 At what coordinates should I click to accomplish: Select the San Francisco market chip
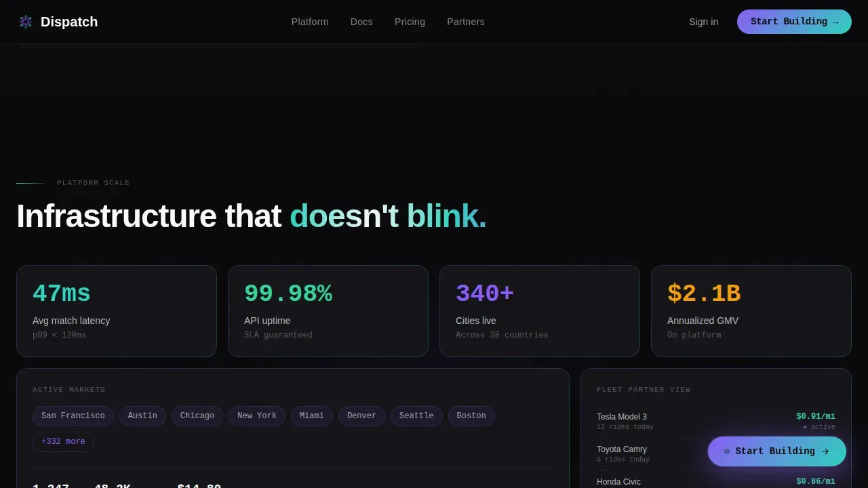(73, 416)
